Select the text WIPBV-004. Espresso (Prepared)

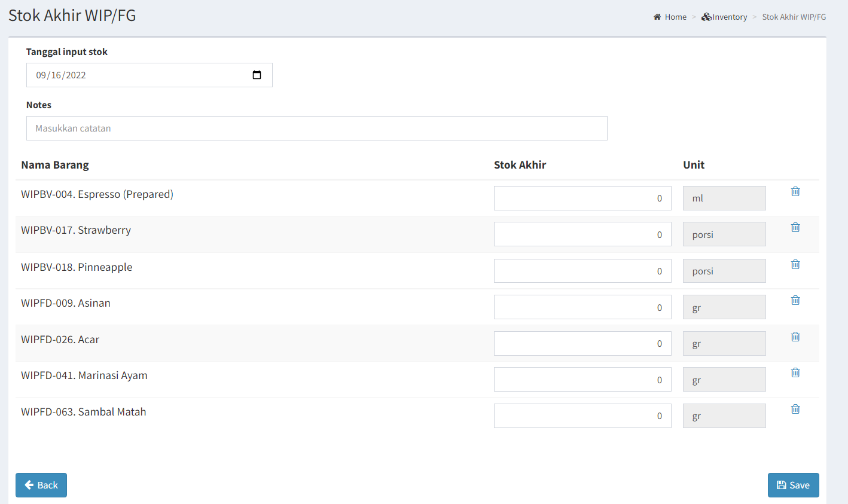coord(97,194)
